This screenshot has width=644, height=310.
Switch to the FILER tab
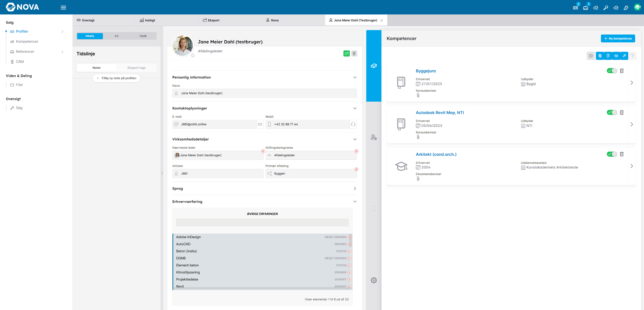coord(143,36)
